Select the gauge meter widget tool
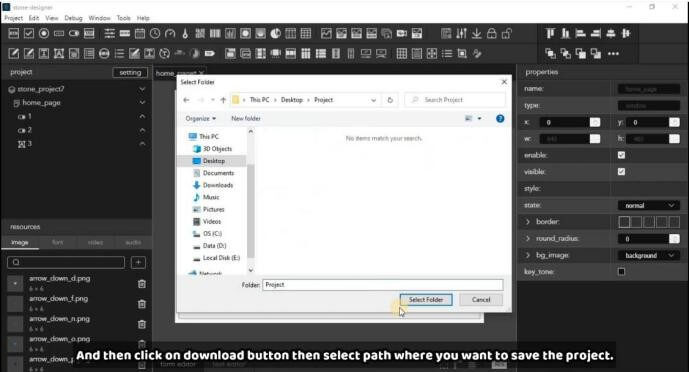The image size is (689, 372). click(170, 33)
